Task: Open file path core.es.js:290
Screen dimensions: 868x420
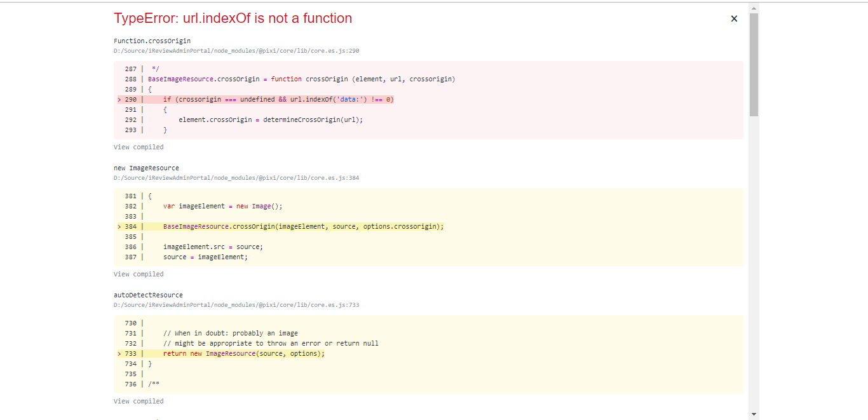Action: click(x=236, y=51)
